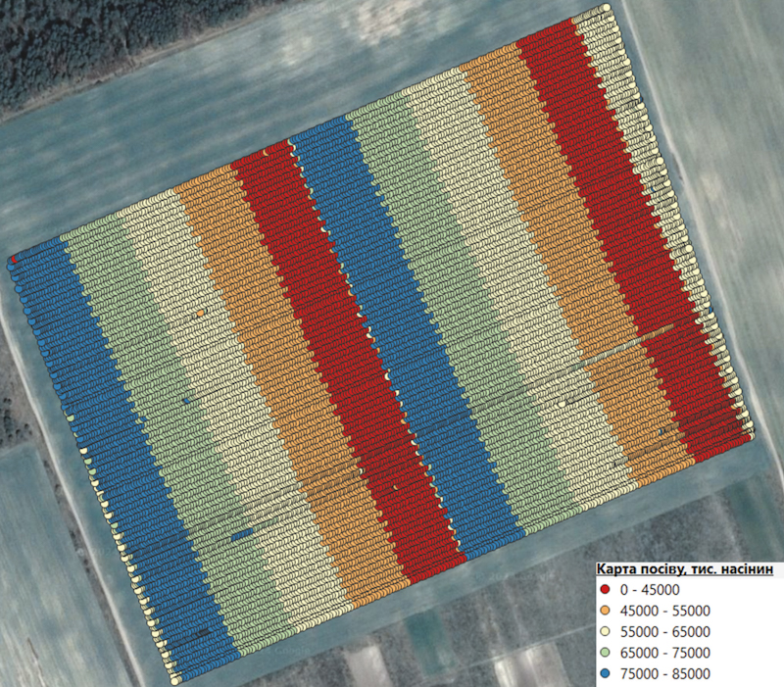Click the isolated blue point in left green band
Screen dimensions: 784x687
coord(186,402)
